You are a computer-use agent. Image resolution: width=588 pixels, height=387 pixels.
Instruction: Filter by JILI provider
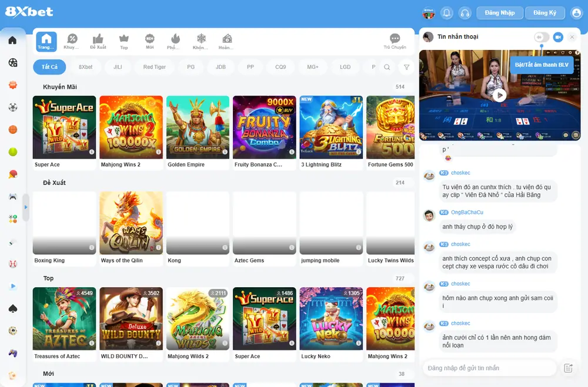pyautogui.click(x=118, y=67)
